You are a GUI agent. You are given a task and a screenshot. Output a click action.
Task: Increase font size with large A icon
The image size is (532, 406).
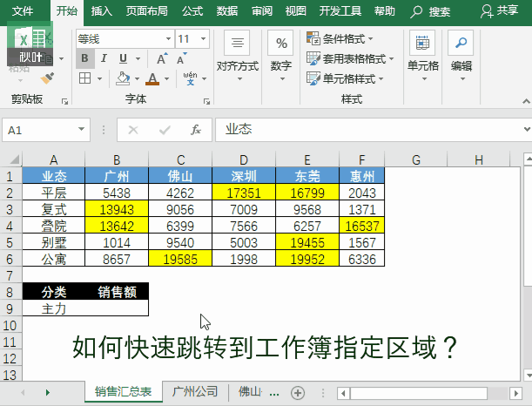[162, 58]
